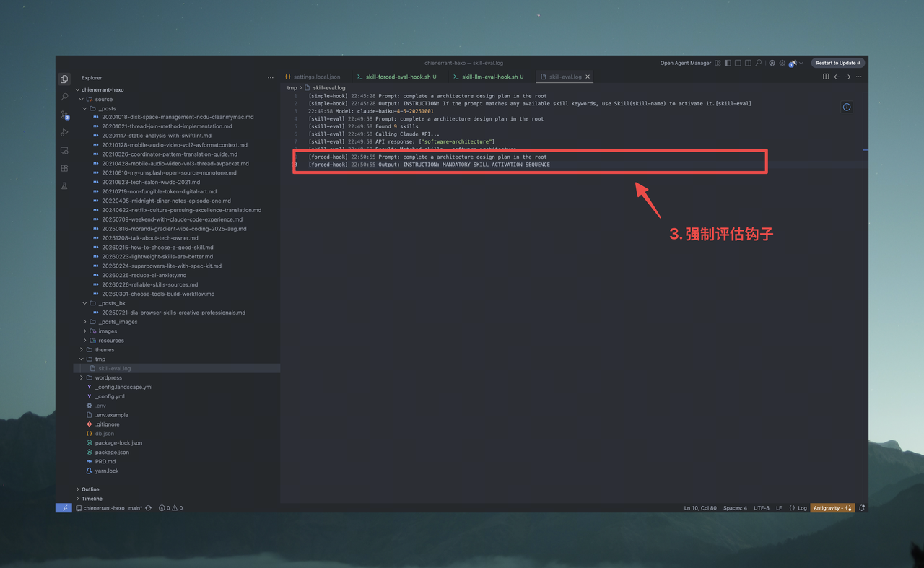Open package.json in the explorer
Image resolution: width=924 pixels, height=568 pixels.
(112, 453)
